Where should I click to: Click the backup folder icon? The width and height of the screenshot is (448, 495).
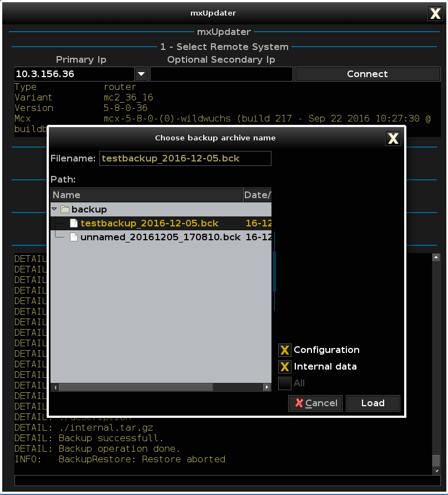click(64, 210)
